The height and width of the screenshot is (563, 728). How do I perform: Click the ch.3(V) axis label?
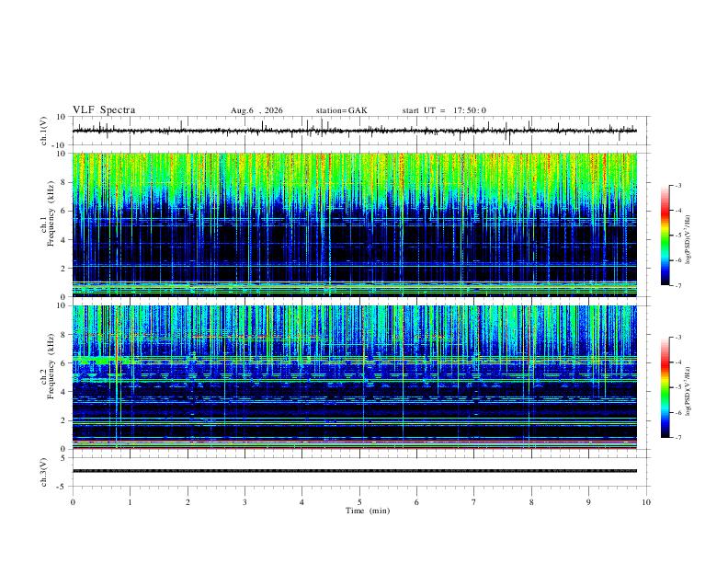(44, 473)
